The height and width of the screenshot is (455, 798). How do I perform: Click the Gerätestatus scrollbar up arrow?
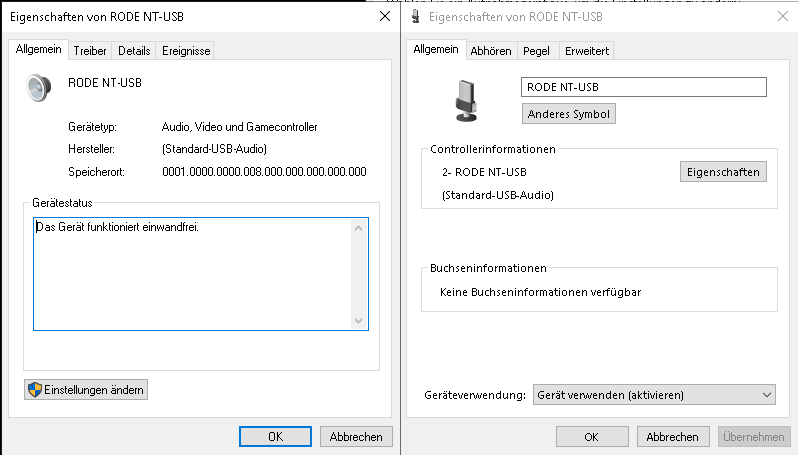click(x=358, y=228)
